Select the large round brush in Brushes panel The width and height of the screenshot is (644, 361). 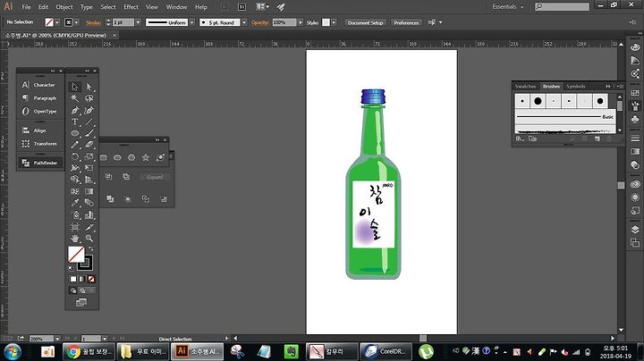(538, 101)
